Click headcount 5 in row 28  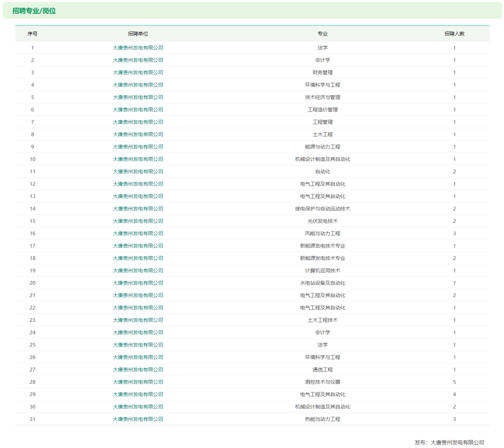coord(455,382)
